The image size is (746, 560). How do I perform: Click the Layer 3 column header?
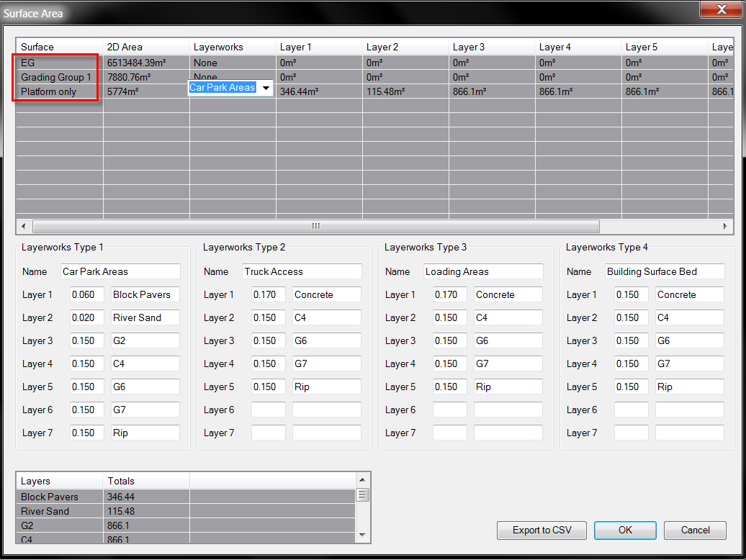[x=492, y=47]
